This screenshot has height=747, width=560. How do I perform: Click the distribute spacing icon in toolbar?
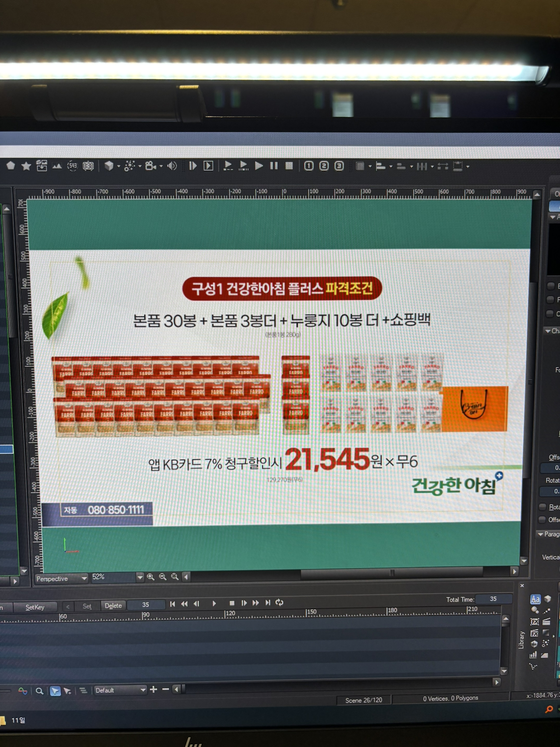[x=422, y=166]
